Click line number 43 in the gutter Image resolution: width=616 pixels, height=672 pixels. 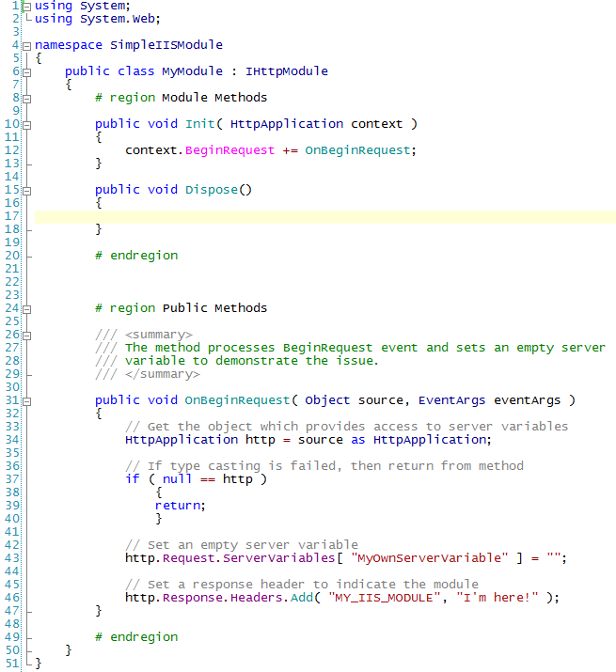point(12,558)
